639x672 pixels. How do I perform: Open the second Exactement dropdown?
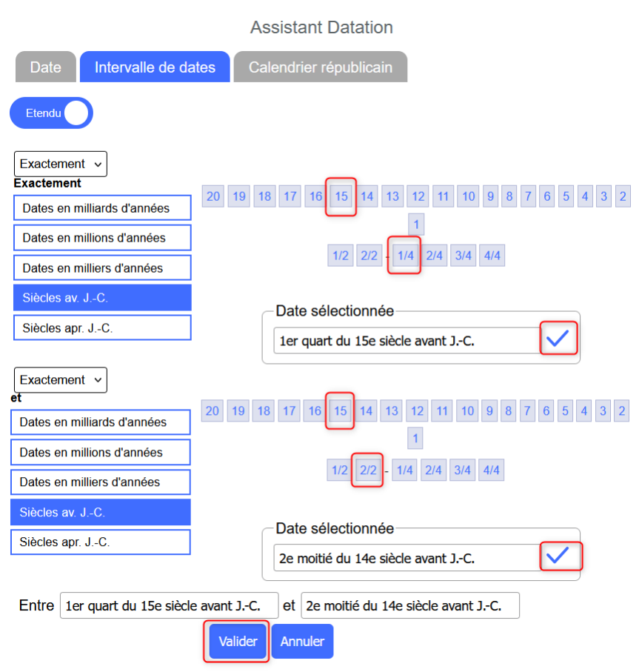(x=61, y=380)
